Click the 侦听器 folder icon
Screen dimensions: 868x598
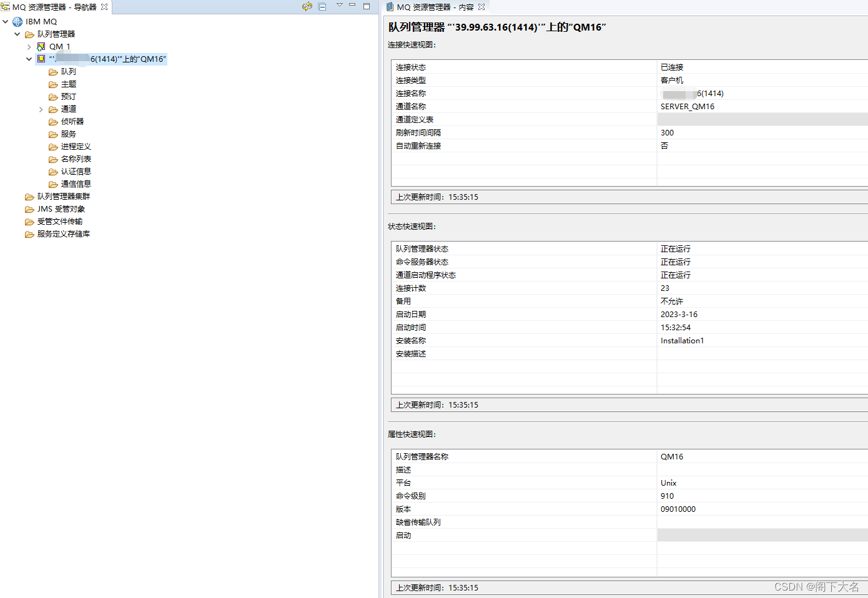pos(53,122)
